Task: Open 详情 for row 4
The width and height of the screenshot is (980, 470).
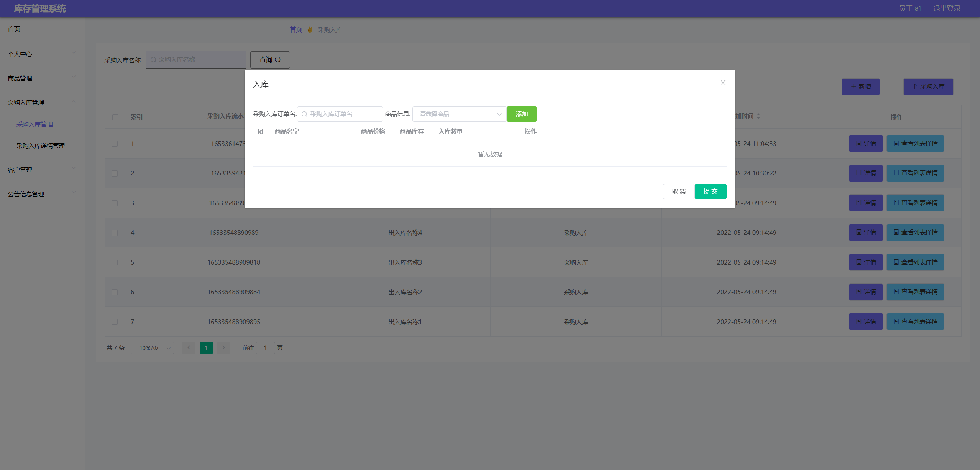Action: (x=866, y=233)
